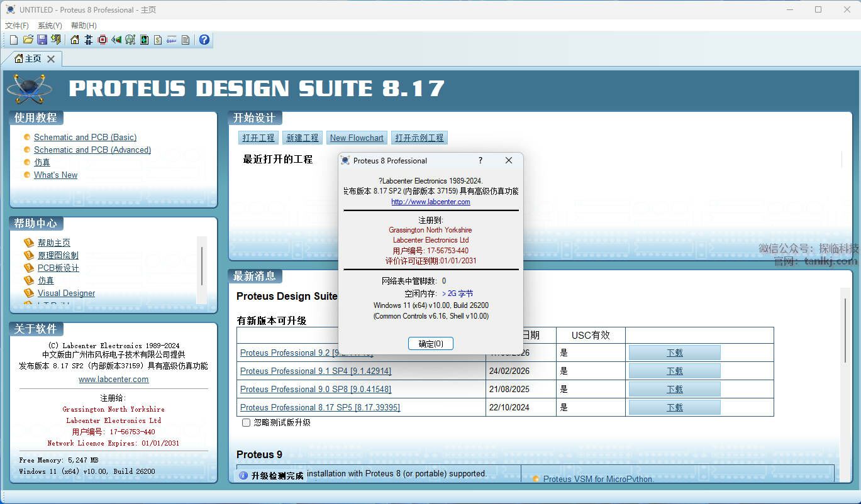Click the 帮助中心 panel scrollbar
This screenshot has height=504, width=861.
pyautogui.click(x=202, y=270)
